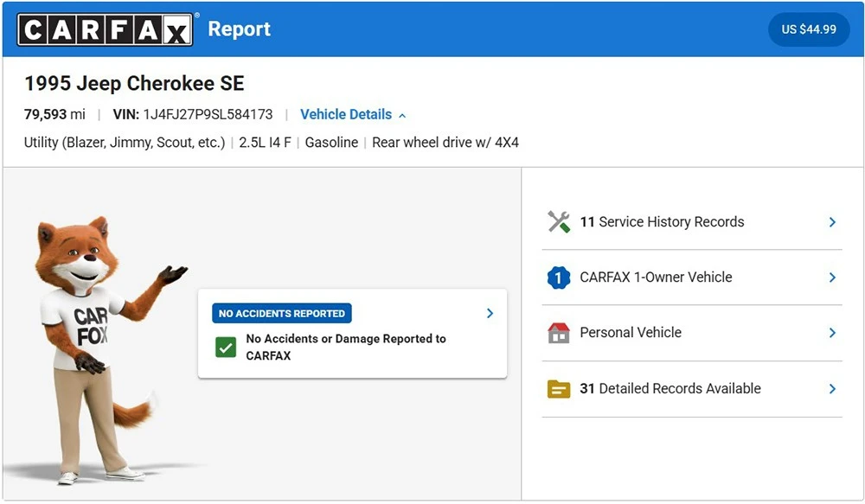This screenshot has width=865, height=504.
Task: Click 'Rear wheel drive w/ 4X4' text
Action: click(x=445, y=143)
